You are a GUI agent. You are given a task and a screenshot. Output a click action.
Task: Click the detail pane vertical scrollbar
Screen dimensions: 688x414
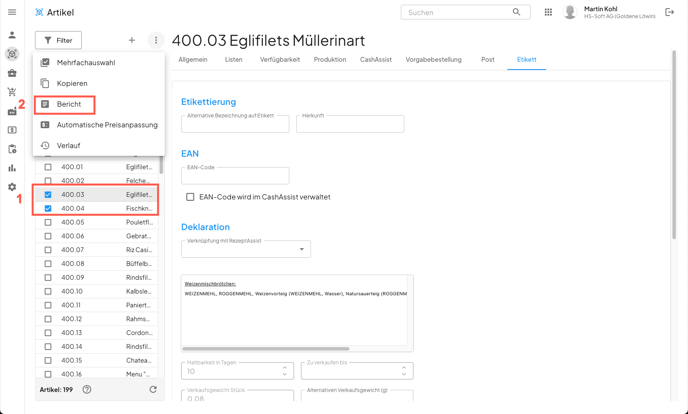(674, 145)
